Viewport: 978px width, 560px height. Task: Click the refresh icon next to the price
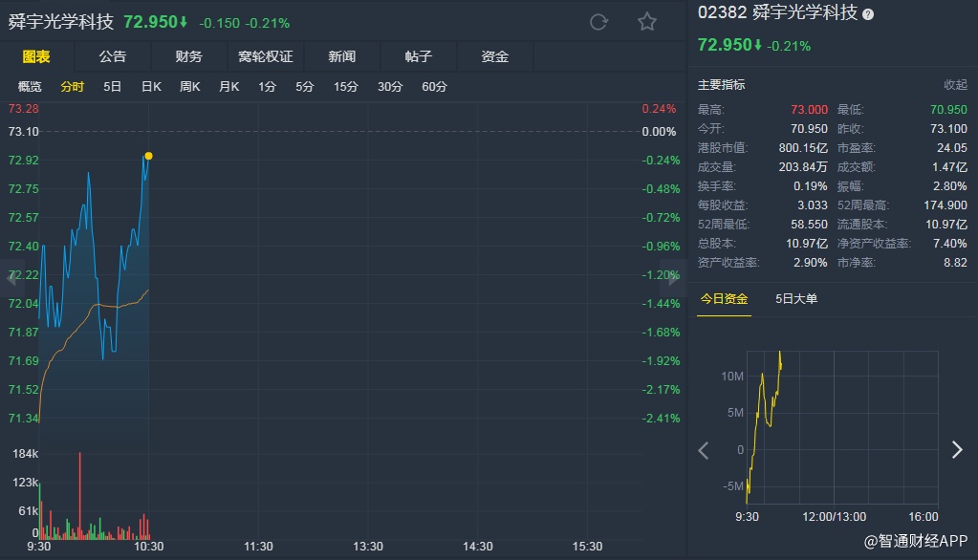[599, 22]
